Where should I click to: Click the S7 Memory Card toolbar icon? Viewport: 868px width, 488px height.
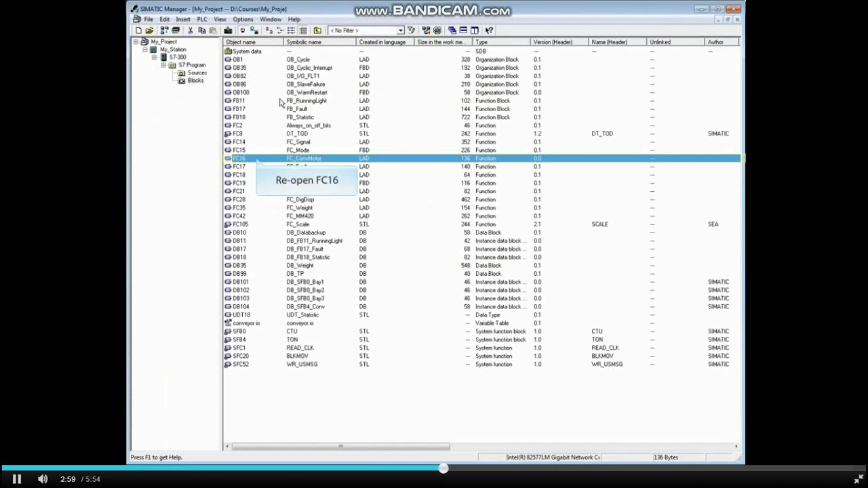(176, 30)
